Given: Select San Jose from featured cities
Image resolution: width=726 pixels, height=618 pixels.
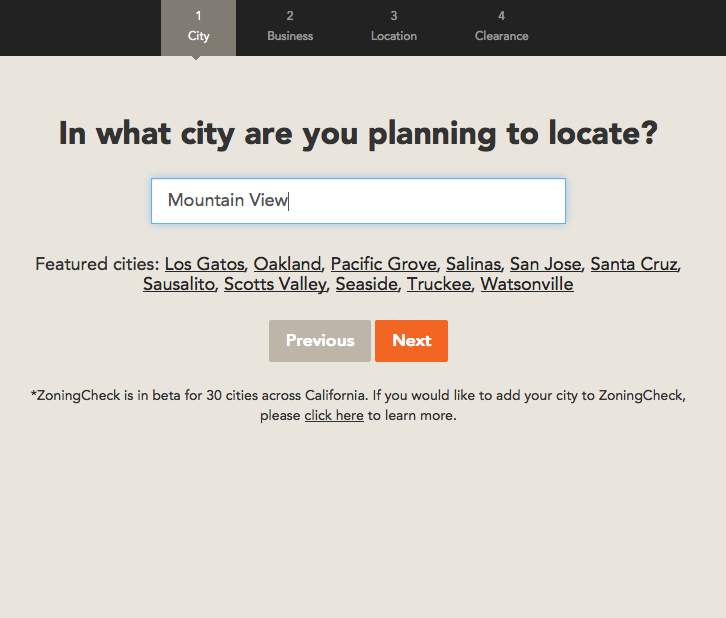Looking at the screenshot, I should click(x=545, y=264).
